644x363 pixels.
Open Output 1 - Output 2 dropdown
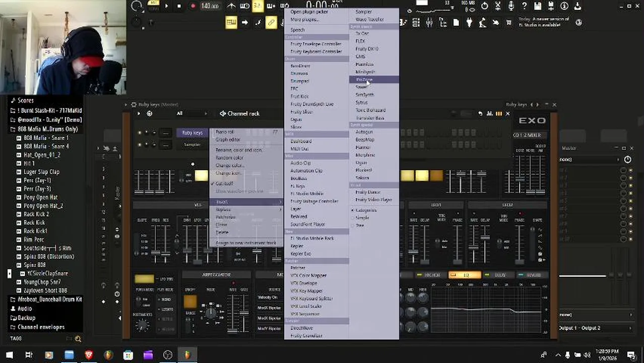coord(595,328)
